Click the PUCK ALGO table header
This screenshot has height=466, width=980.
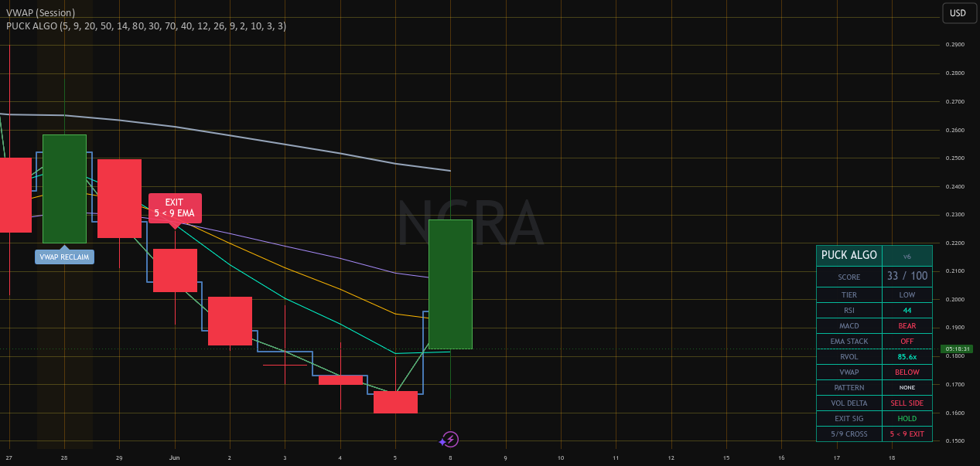click(x=849, y=256)
